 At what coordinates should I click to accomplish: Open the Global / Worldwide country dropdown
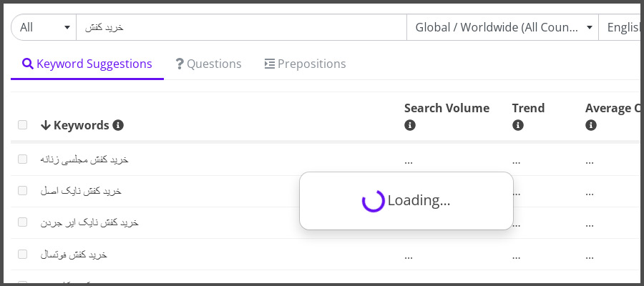pos(503,27)
